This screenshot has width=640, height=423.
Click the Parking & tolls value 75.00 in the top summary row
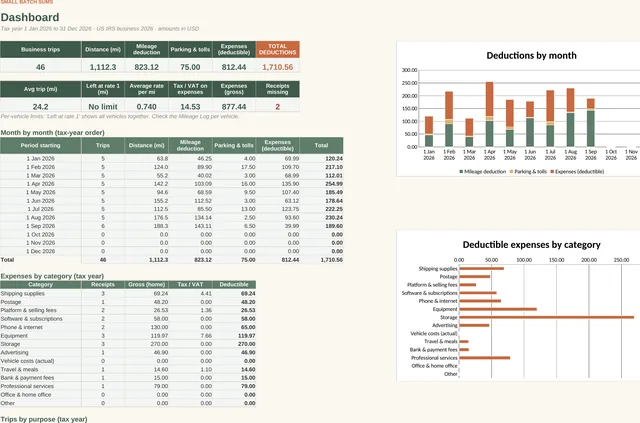190,67
